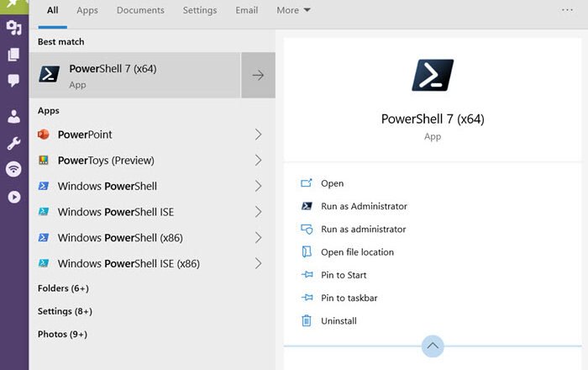Collapse the actions list with up chevron

point(433,346)
